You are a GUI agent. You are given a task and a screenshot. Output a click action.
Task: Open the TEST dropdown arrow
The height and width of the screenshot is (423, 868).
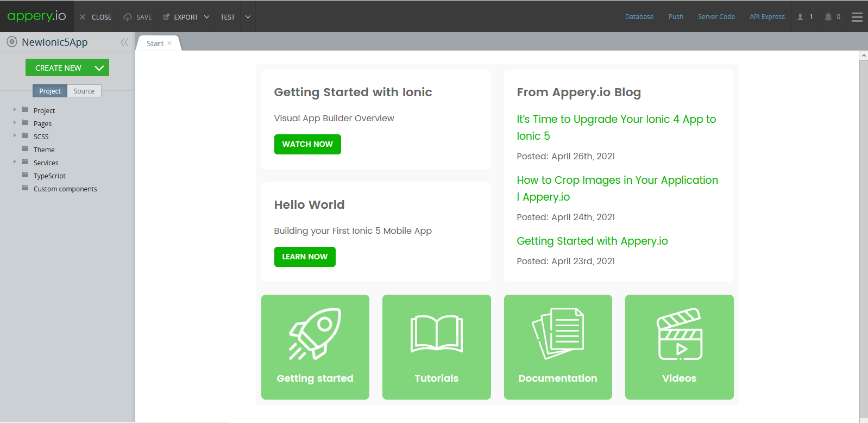248,17
